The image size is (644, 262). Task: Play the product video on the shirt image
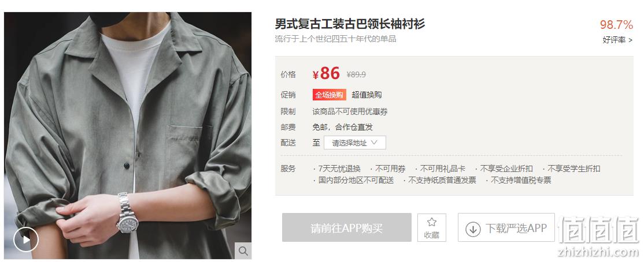pyautogui.click(x=26, y=239)
